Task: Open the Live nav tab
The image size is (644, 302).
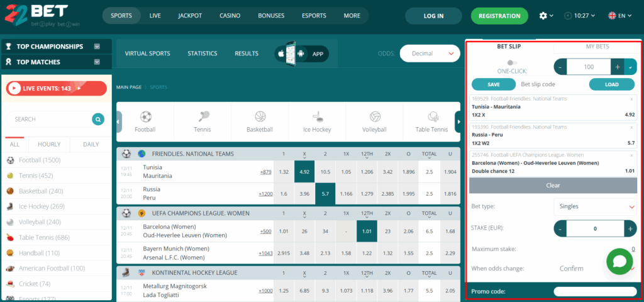Action: tap(155, 16)
